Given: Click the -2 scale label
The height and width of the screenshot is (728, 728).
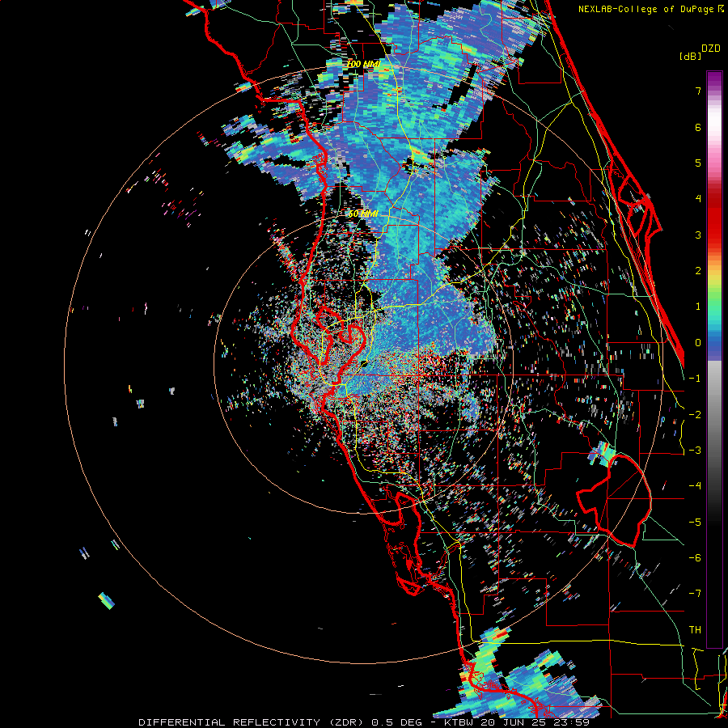Looking at the screenshot, I should [695, 415].
